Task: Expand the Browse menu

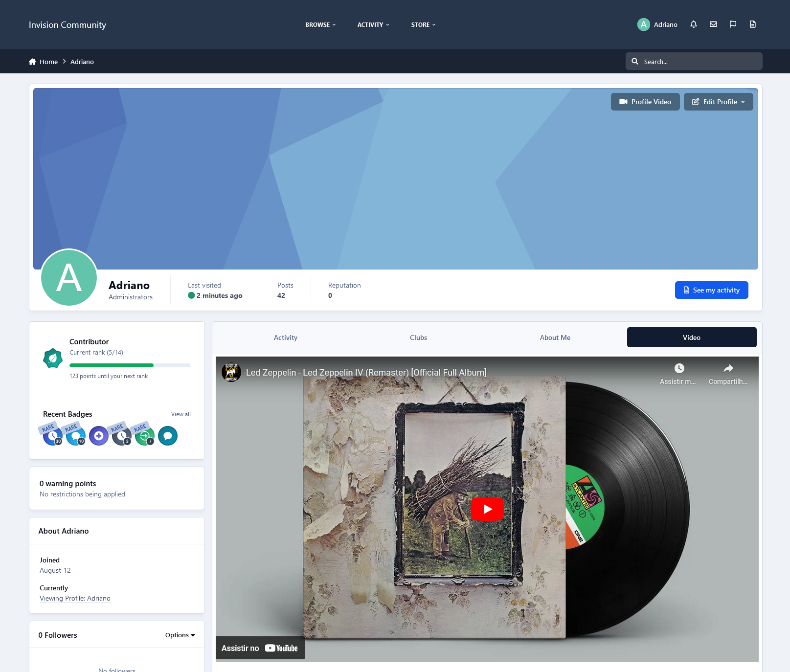Action: 320,24
